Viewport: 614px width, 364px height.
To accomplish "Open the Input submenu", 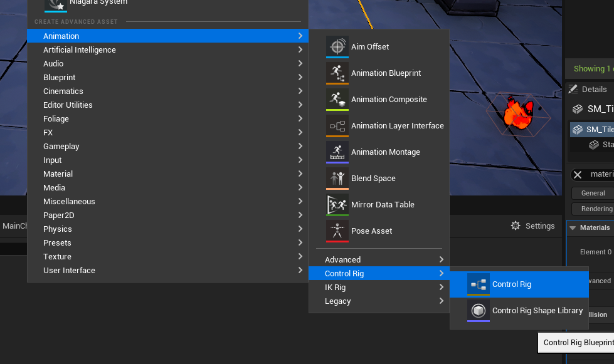I will coord(167,160).
